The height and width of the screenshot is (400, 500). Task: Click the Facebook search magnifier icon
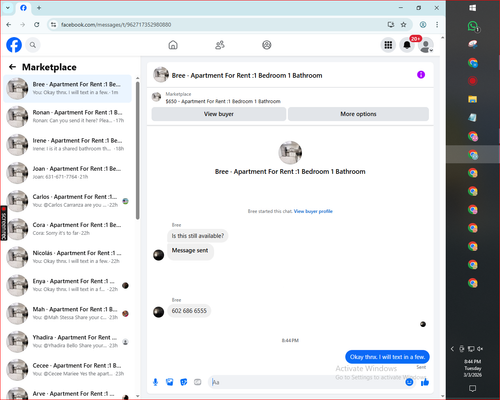click(33, 45)
